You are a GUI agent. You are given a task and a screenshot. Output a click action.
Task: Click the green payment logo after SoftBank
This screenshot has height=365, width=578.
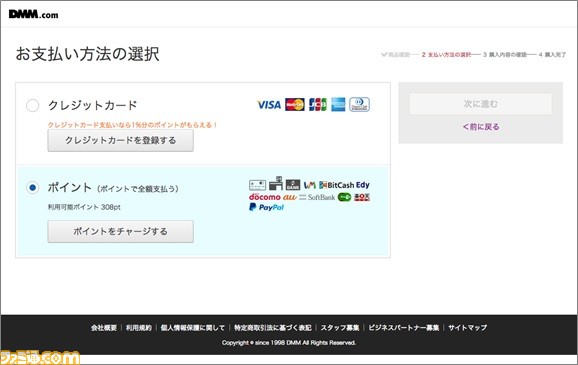pos(344,197)
